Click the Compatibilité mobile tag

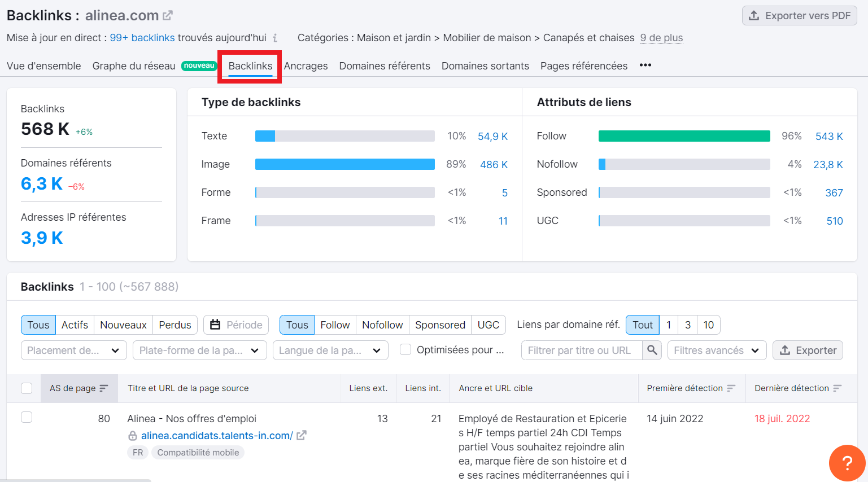(198, 452)
